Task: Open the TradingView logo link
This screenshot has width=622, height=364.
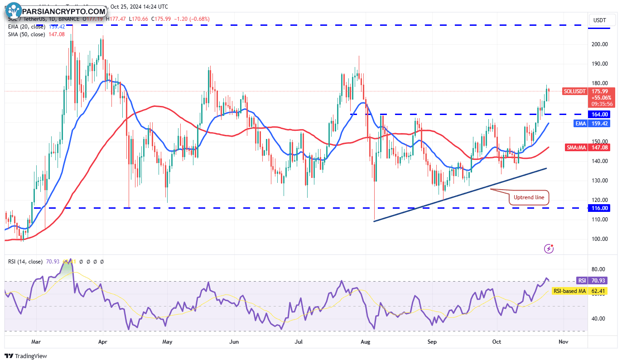Action: 26,356
